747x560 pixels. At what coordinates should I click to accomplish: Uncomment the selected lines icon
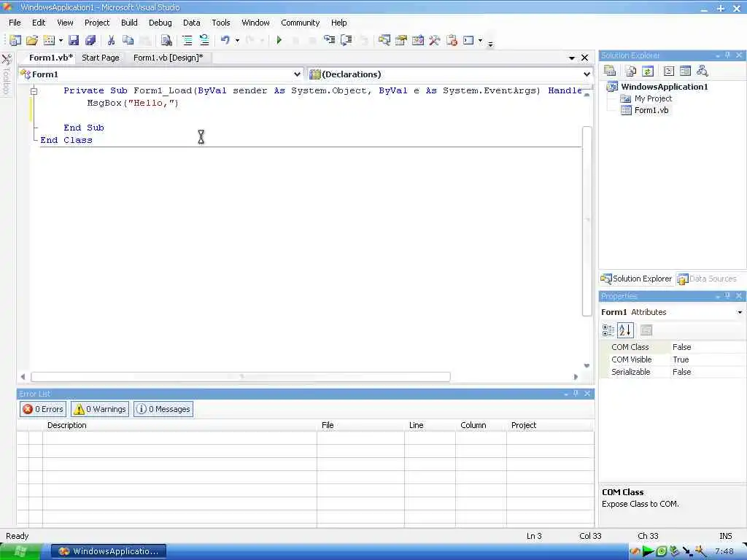tap(204, 41)
